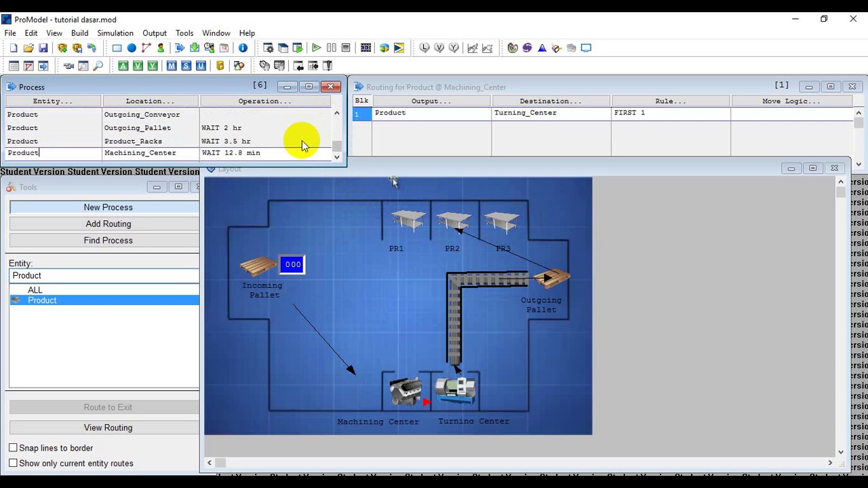
Task: Click the Open folder icon
Action: tap(28, 48)
